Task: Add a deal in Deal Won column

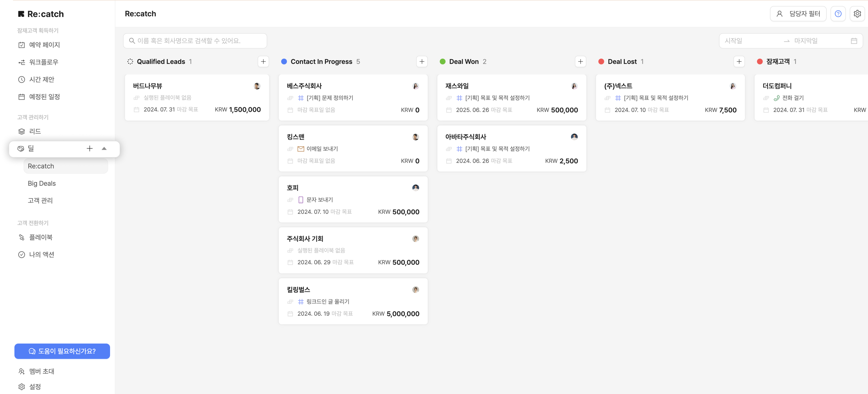Action: [x=580, y=62]
